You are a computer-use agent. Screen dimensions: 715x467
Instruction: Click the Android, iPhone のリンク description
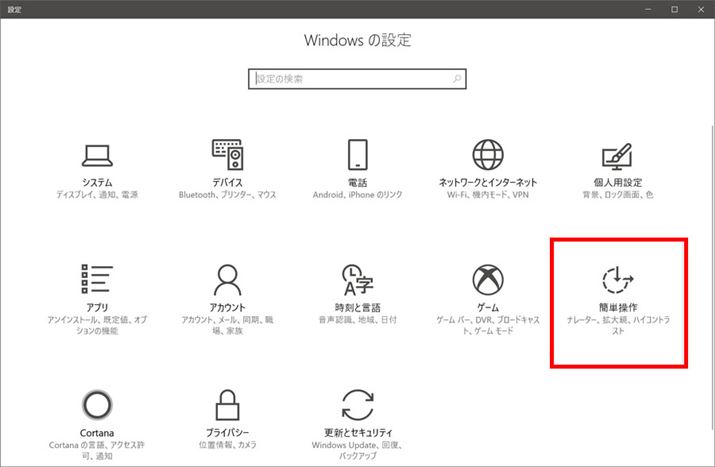pyautogui.click(x=358, y=195)
